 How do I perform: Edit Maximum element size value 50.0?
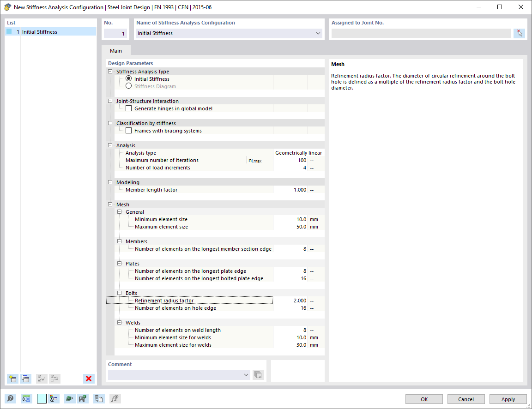290,227
